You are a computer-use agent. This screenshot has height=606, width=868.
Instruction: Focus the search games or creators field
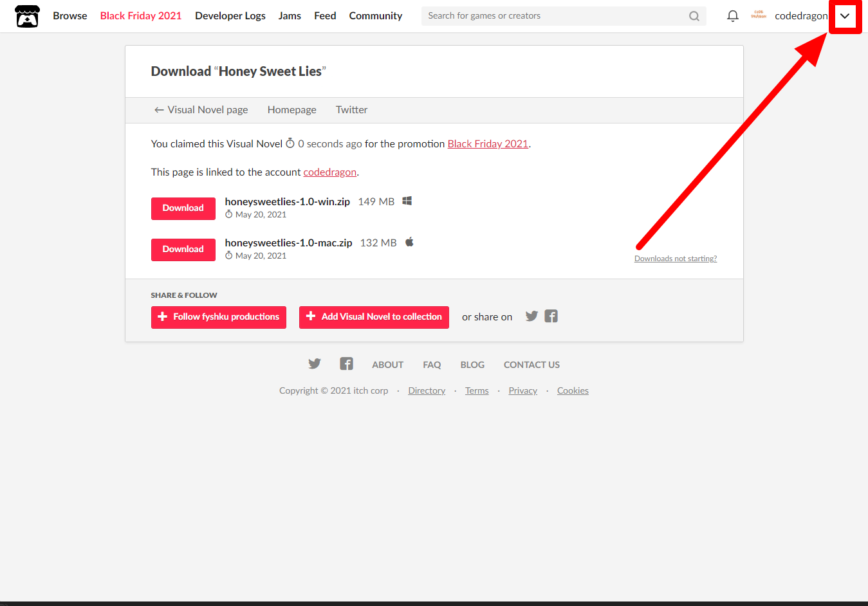point(564,16)
